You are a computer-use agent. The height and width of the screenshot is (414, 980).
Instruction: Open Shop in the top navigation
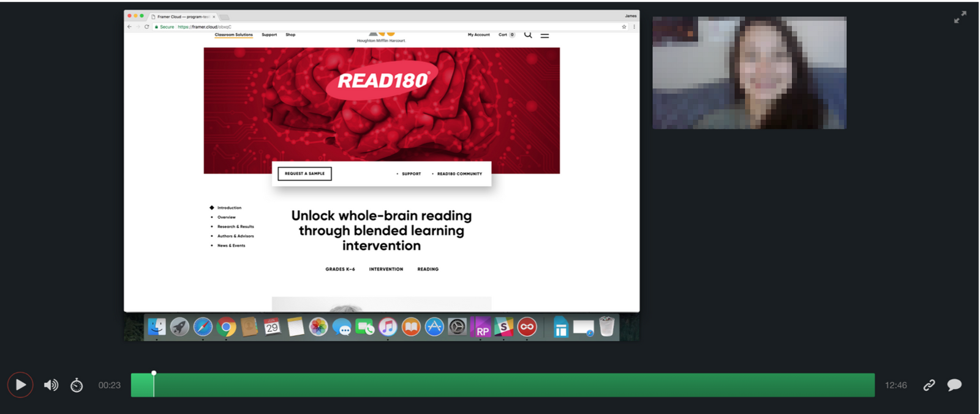pos(290,35)
